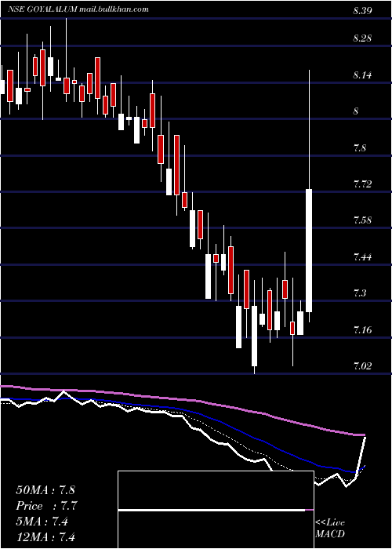Click the <<Live MACD label
Image resolution: width=392 pixels, height=549 pixels.
(x=330, y=529)
